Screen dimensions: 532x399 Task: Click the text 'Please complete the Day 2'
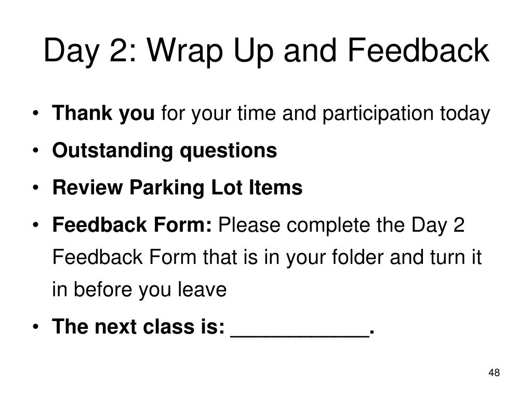341,225
